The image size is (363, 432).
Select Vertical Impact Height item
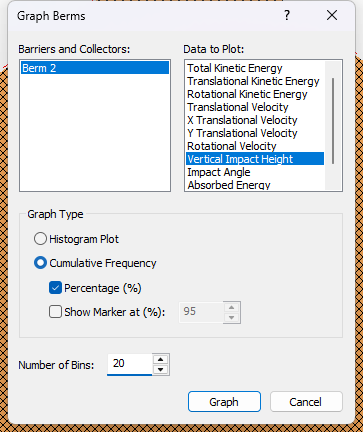coord(255,159)
